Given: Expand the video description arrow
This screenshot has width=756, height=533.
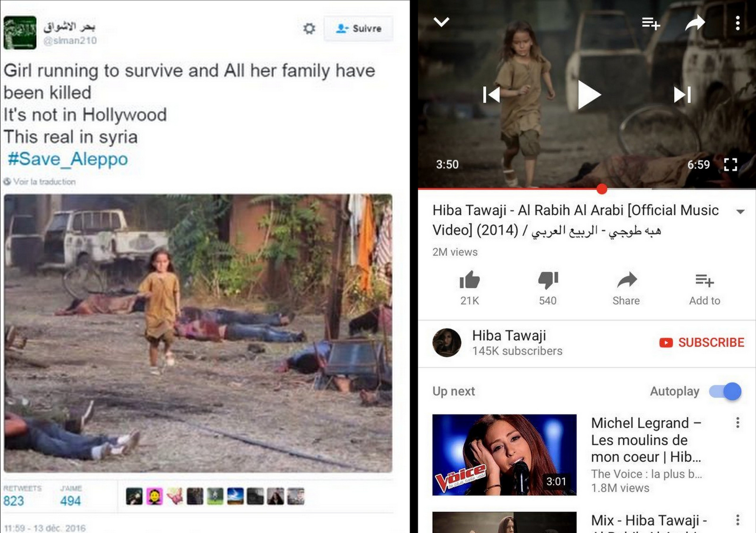Looking at the screenshot, I should (x=740, y=212).
